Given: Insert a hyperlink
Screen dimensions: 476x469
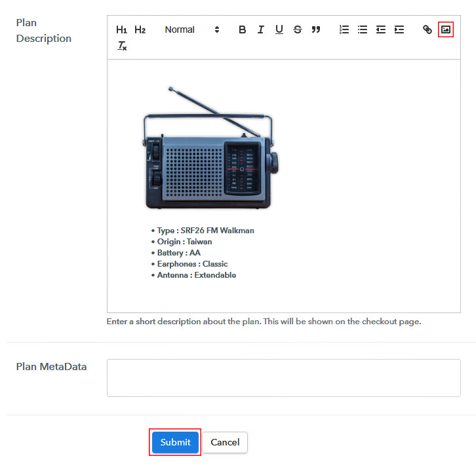Looking at the screenshot, I should tap(427, 29).
